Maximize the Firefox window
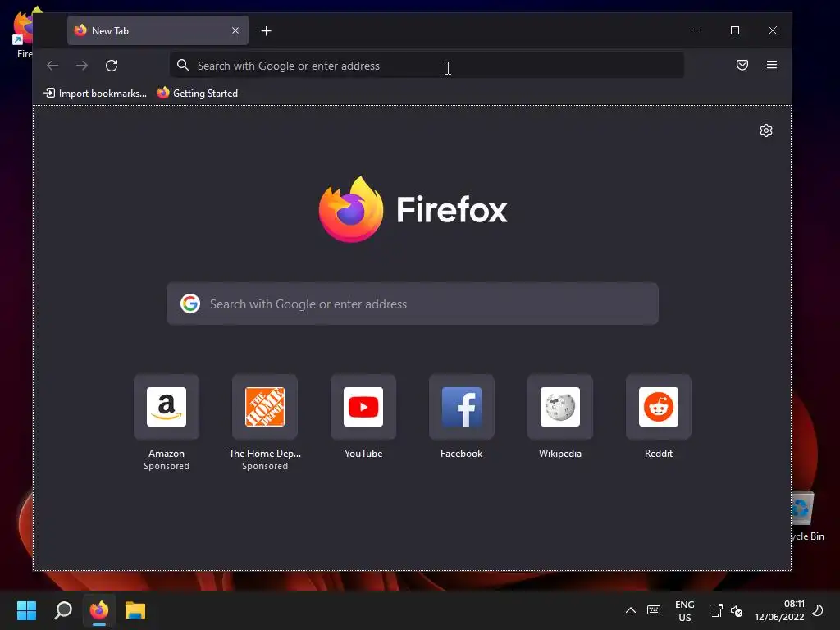The image size is (840, 630). 735,30
